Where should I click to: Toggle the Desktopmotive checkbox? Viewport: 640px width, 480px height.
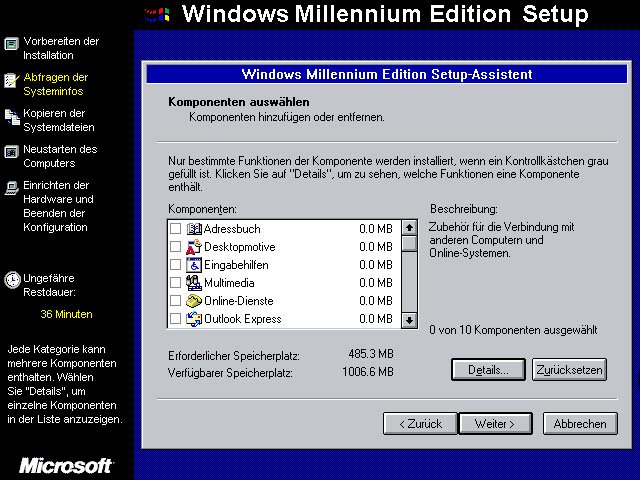coord(176,247)
